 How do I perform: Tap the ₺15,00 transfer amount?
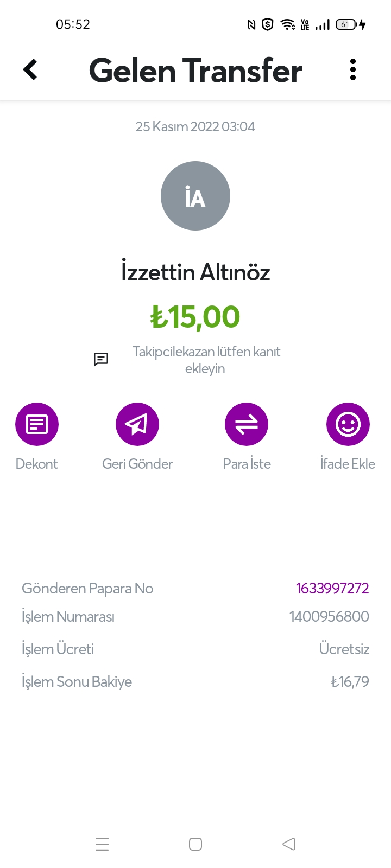pos(195,317)
